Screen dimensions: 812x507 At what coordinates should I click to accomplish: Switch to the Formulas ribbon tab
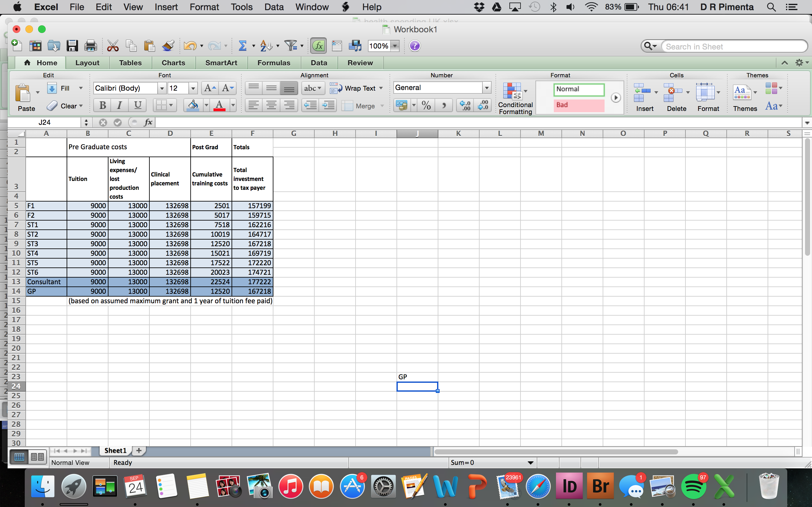pyautogui.click(x=274, y=63)
